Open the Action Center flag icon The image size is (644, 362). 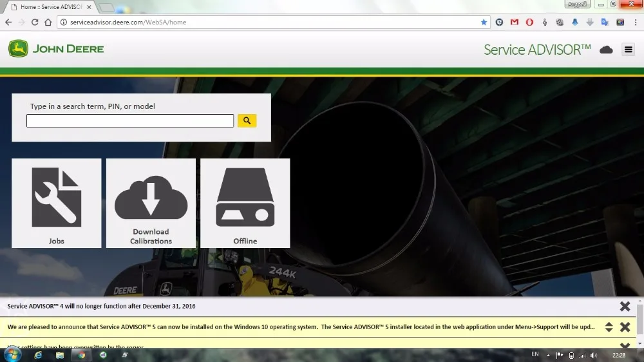coord(560,356)
